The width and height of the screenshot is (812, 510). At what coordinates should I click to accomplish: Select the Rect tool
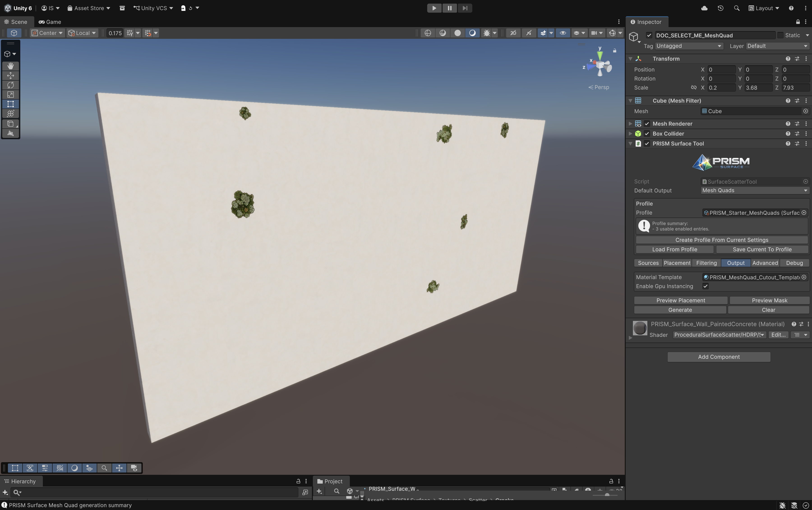(x=10, y=104)
